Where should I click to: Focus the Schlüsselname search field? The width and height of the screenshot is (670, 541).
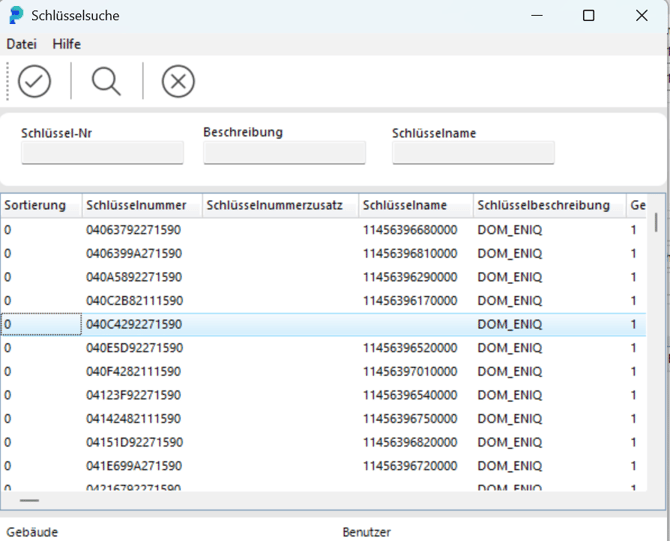tap(473, 152)
